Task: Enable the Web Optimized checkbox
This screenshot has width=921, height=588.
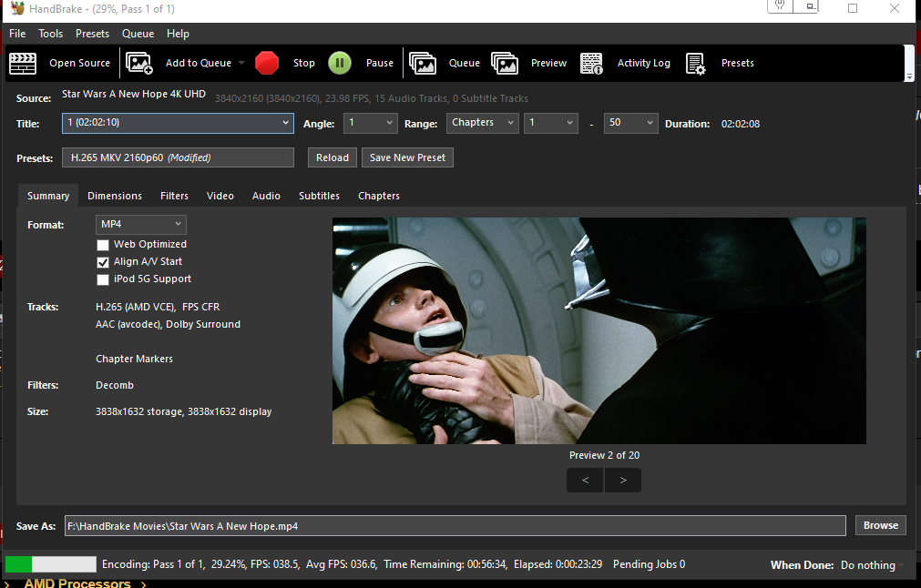Action: point(103,245)
